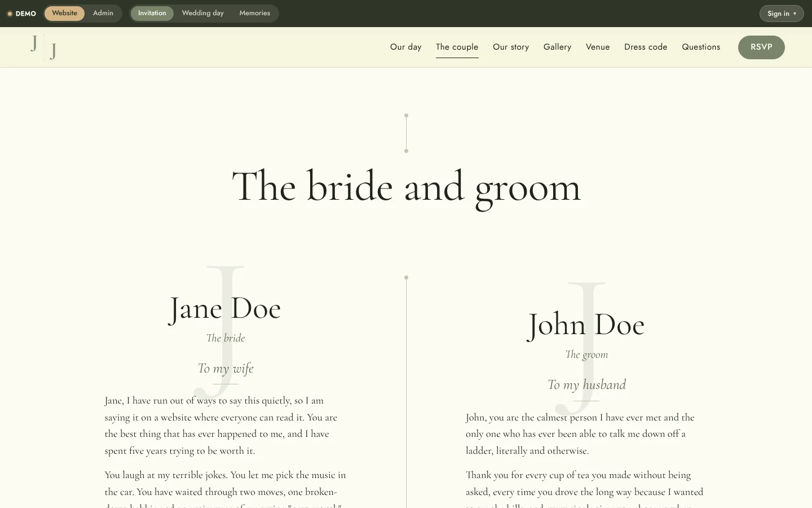View the Venue section
Viewport: 812px width, 508px height.
click(598, 47)
